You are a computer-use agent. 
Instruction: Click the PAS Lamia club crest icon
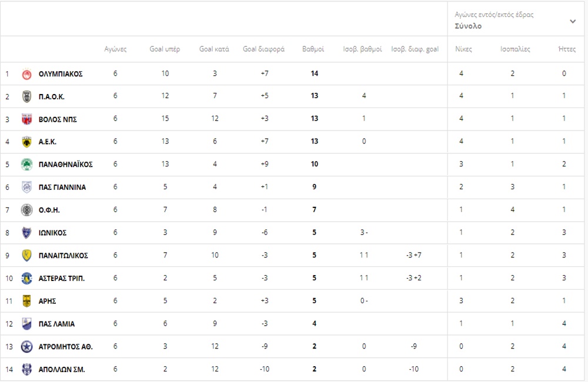(x=26, y=324)
